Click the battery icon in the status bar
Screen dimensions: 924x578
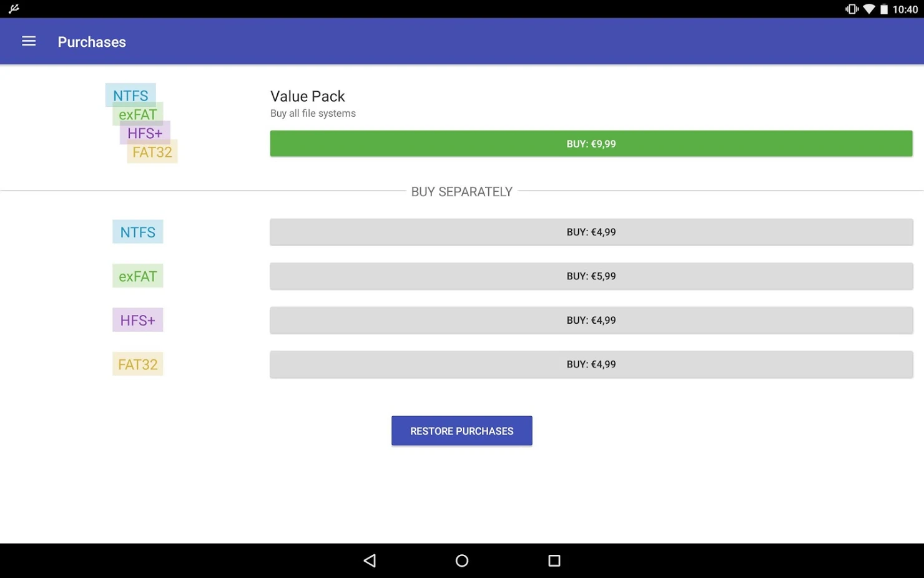point(885,9)
